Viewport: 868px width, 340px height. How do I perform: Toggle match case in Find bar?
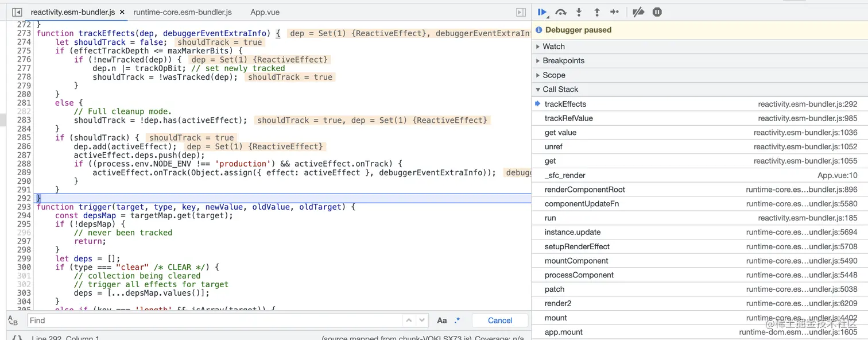[x=442, y=320]
